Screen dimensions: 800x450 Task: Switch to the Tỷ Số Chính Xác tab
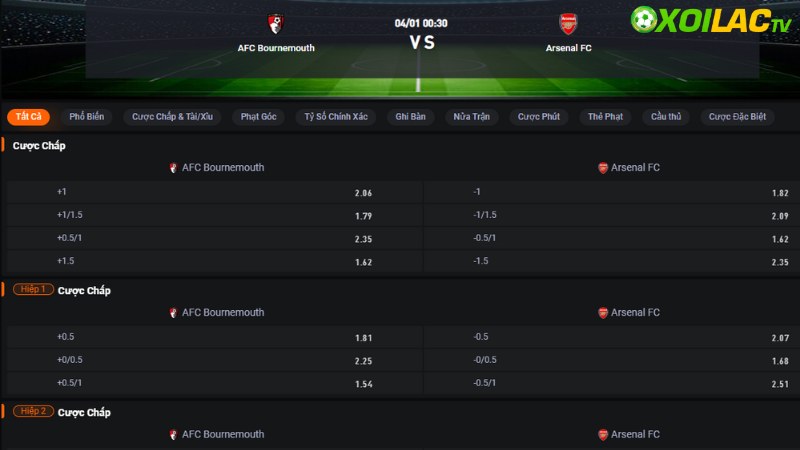pyautogui.click(x=336, y=117)
